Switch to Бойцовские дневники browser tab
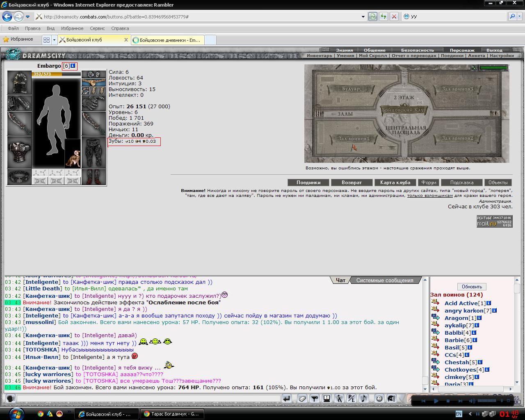Image resolution: width=525 pixels, height=420 pixels. pyautogui.click(x=167, y=40)
